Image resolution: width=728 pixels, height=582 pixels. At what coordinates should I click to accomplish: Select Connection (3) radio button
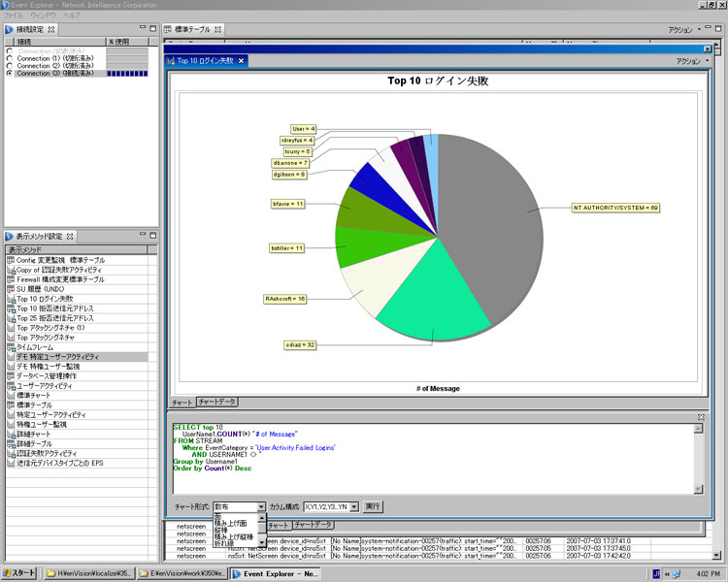(10, 74)
